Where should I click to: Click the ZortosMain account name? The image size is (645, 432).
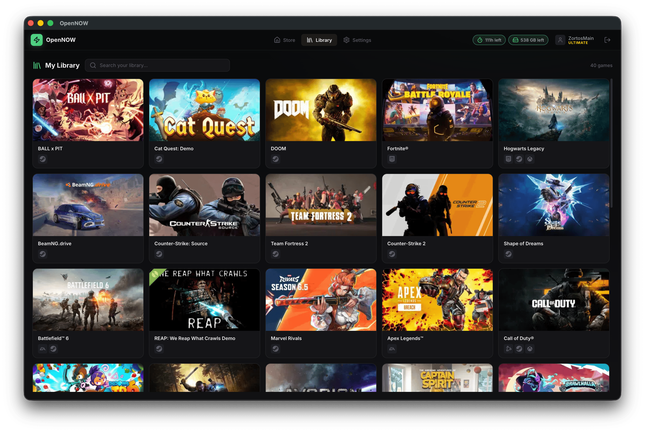pos(581,38)
